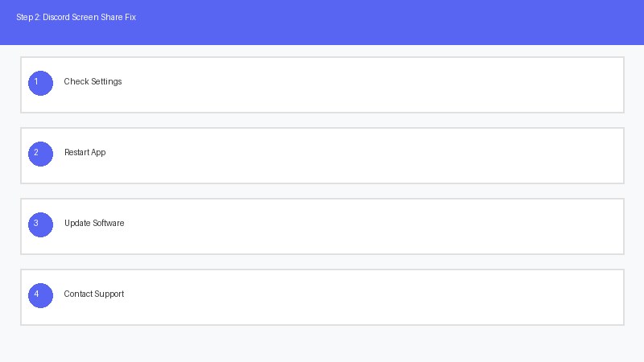This screenshot has width=644, height=362.
Task: Click the number 1 step circle
Action: [40, 83]
